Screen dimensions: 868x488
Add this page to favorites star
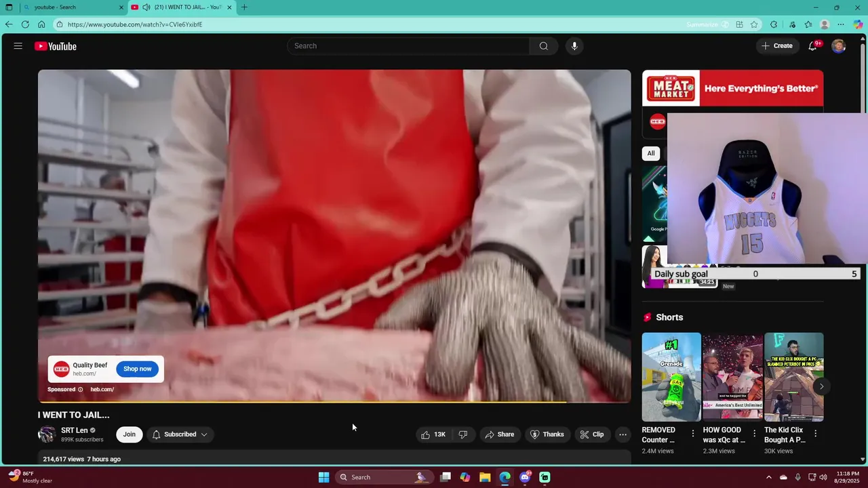click(754, 24)
